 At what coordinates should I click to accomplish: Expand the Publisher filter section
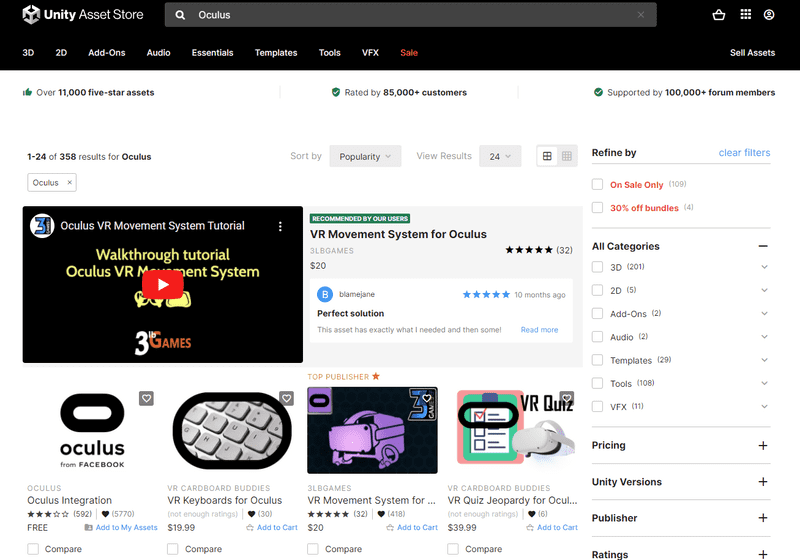click(x=763, y=518)
